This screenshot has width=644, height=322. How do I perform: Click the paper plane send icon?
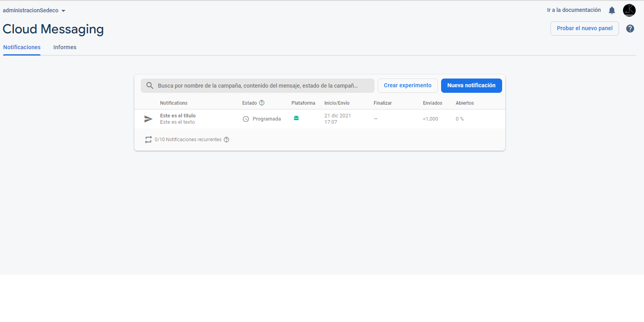(x=148, y=119)
